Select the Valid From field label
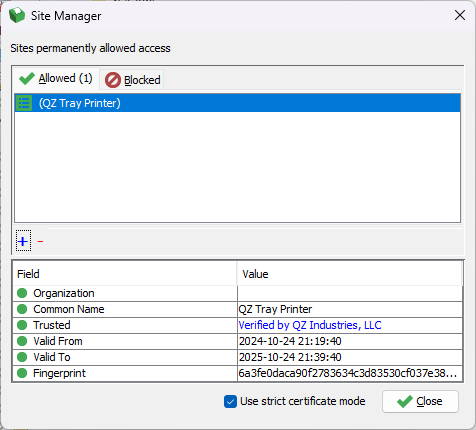This screenshot has width=476, height=430. pyautogui.click(x=58, y=341)
